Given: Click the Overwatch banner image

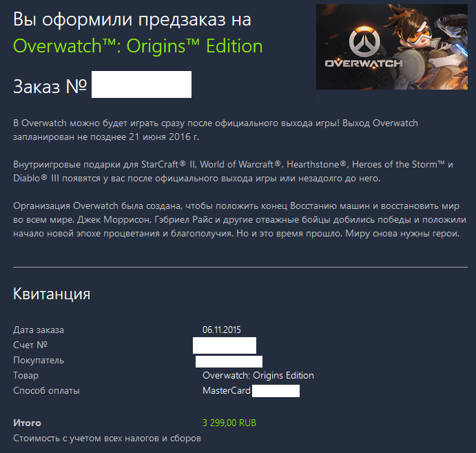Looking at the screenshot, I should [x=391, y=46].
